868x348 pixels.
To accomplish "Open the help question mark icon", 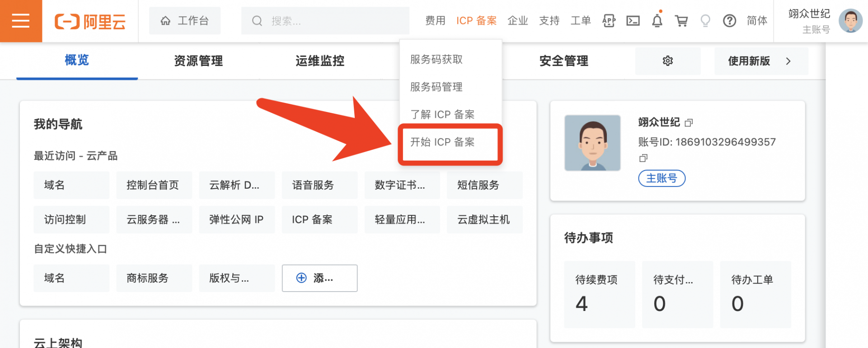I will pyautogui.click(x=729, y=21).
